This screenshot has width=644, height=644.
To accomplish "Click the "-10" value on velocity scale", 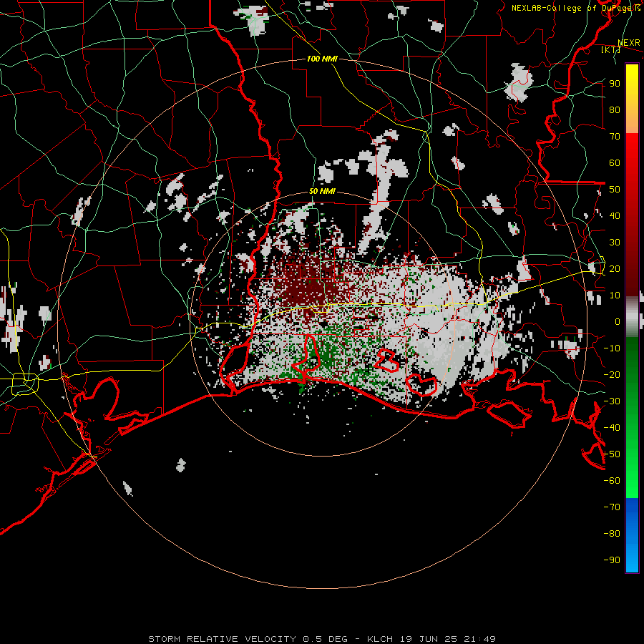I will click(612, 348).
